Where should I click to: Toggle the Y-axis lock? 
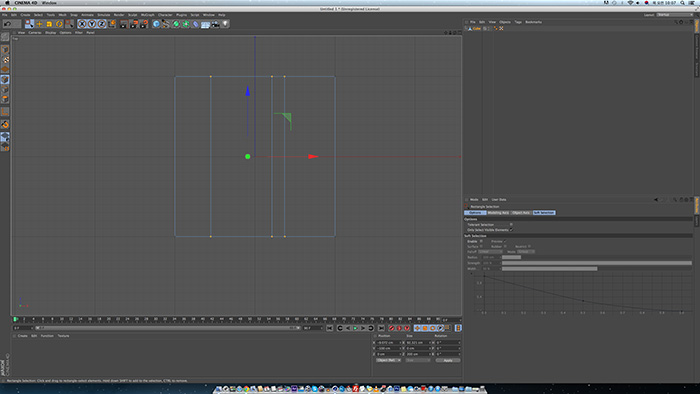[92, 24]
